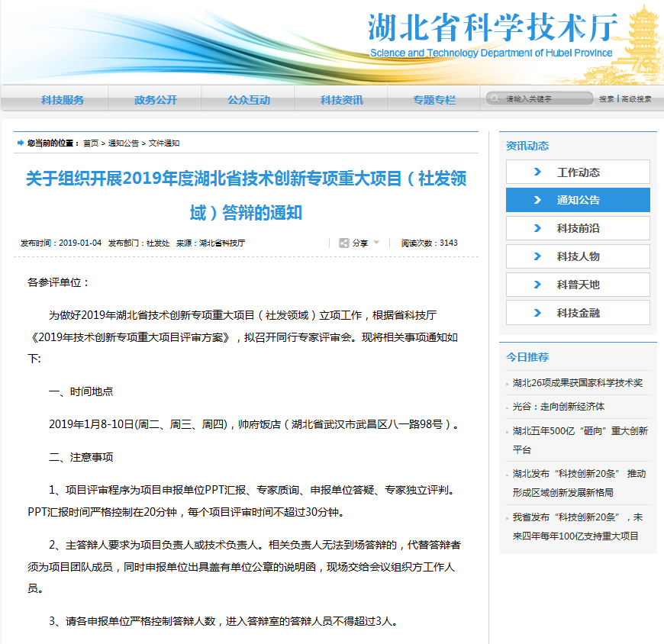This screenshot has width=664, height=644.
Task: Go to 科技资讯 navigation tab
Action: [x=342, y=100]
